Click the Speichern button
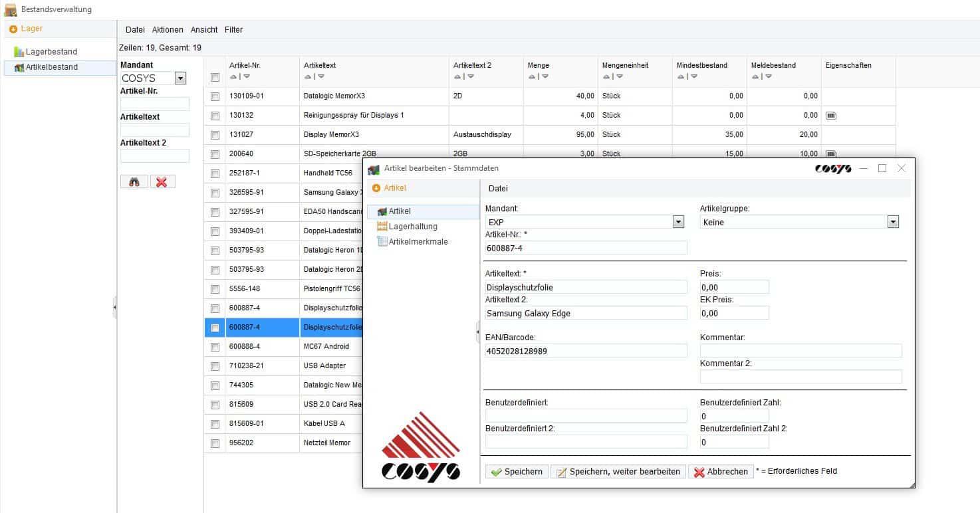Image resolution: width=980 pixels, height=513 pixels. (x=517, y=472)
